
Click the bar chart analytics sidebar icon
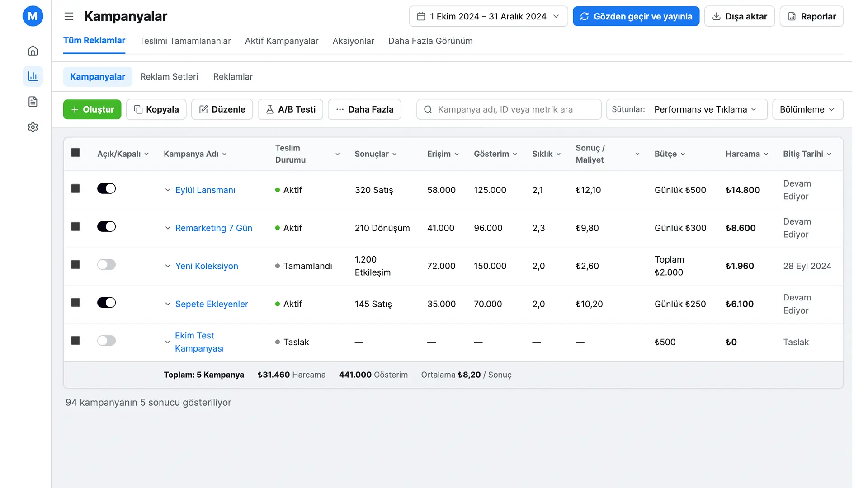pos(33,76)
